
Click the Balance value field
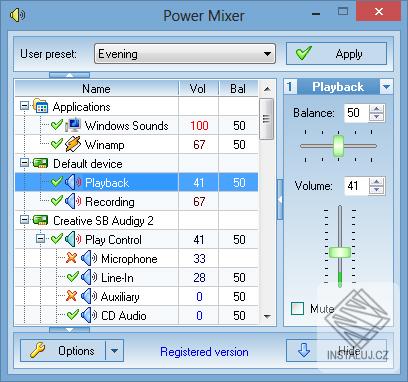click(356, 113)
